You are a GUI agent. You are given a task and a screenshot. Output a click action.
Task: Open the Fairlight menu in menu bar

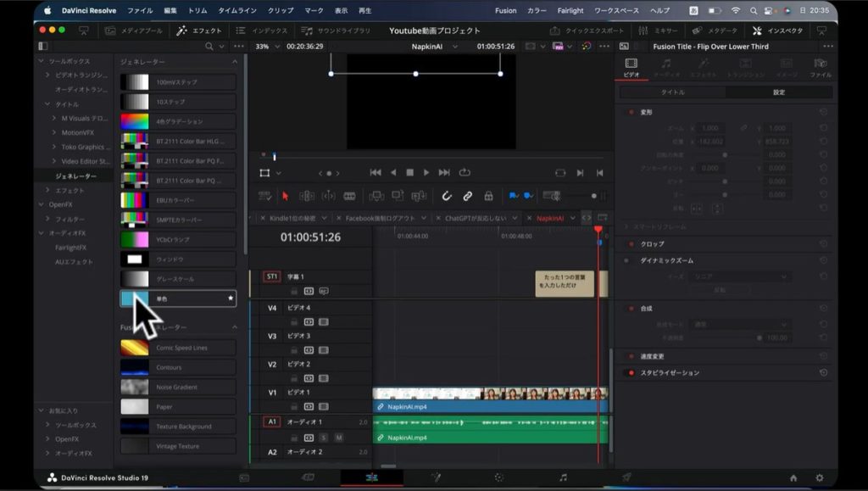click(570, 10)
